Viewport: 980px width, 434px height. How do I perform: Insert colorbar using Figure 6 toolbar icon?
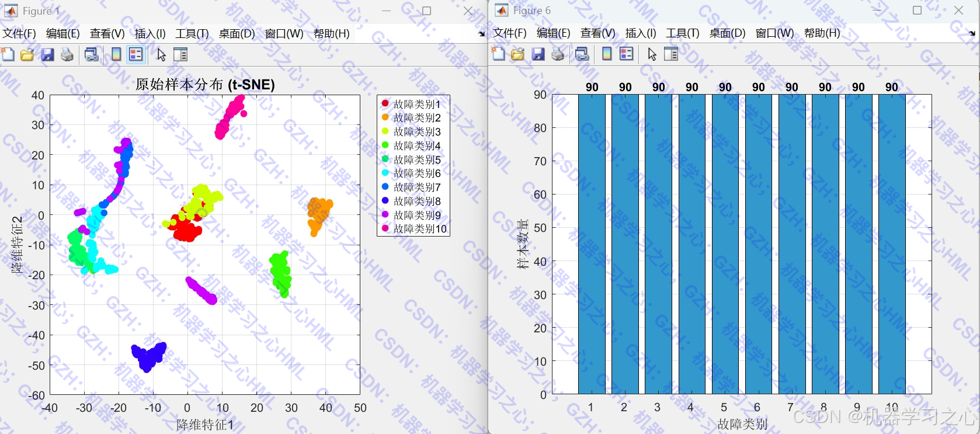(607, 54)
